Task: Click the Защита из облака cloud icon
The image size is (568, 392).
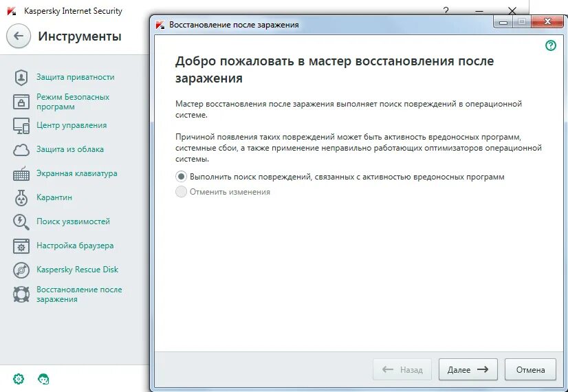Action: [x=21, y=150]
